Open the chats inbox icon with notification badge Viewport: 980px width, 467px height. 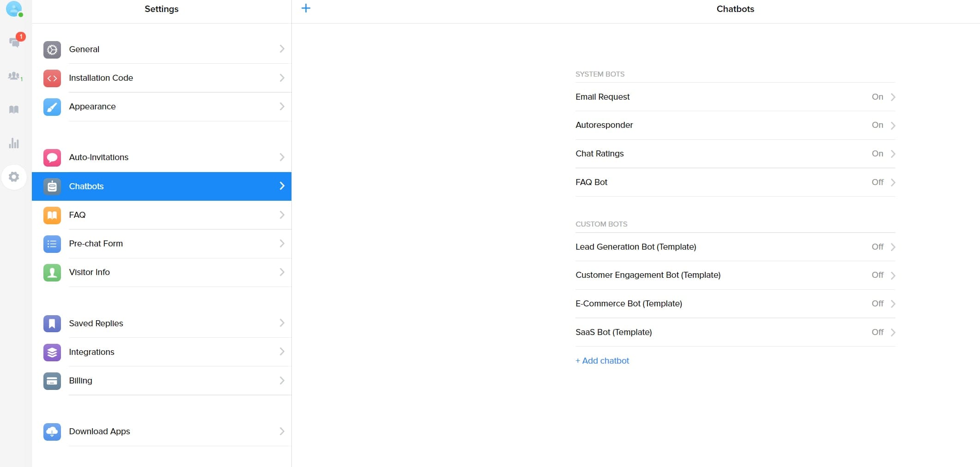click(x=14, y=42)
